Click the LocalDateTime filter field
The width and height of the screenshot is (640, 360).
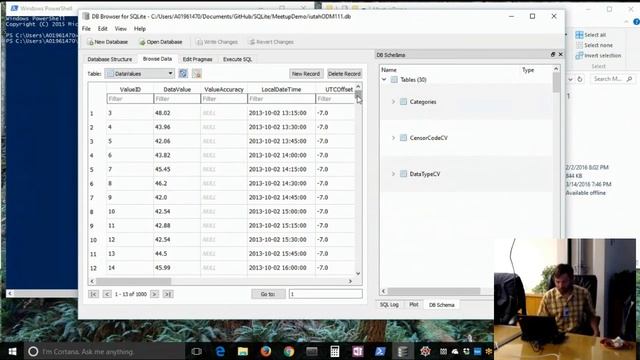point(281,99)
